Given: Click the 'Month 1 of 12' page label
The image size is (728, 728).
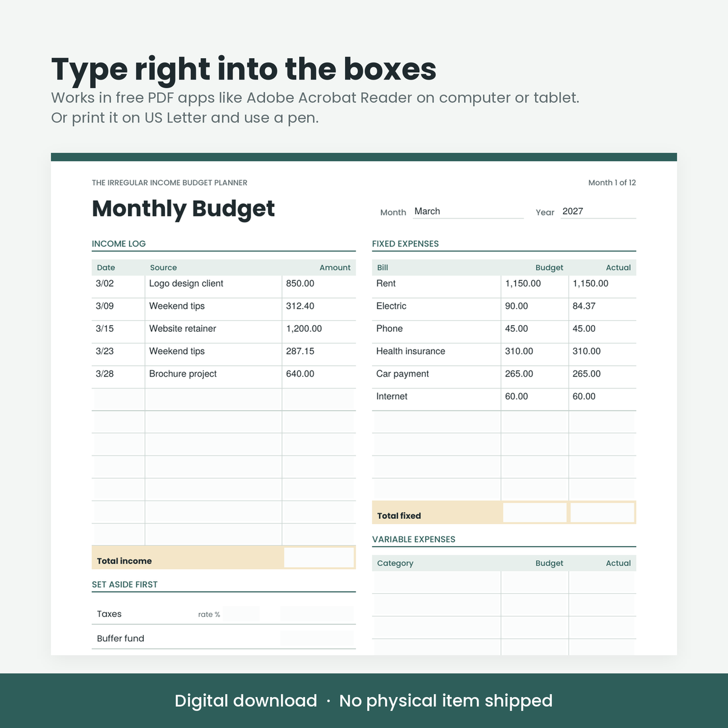Looking at the screenshot, I should (612, 183).
